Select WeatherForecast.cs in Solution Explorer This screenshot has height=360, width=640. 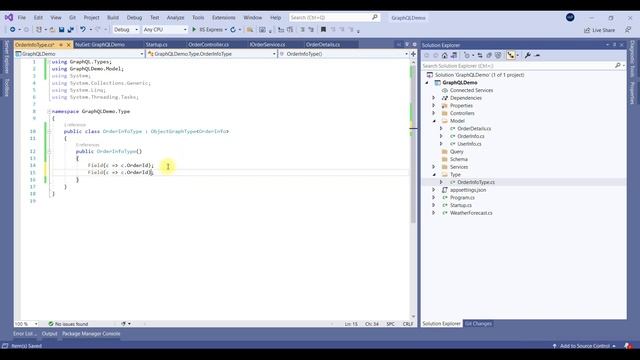tap(471, 213)
